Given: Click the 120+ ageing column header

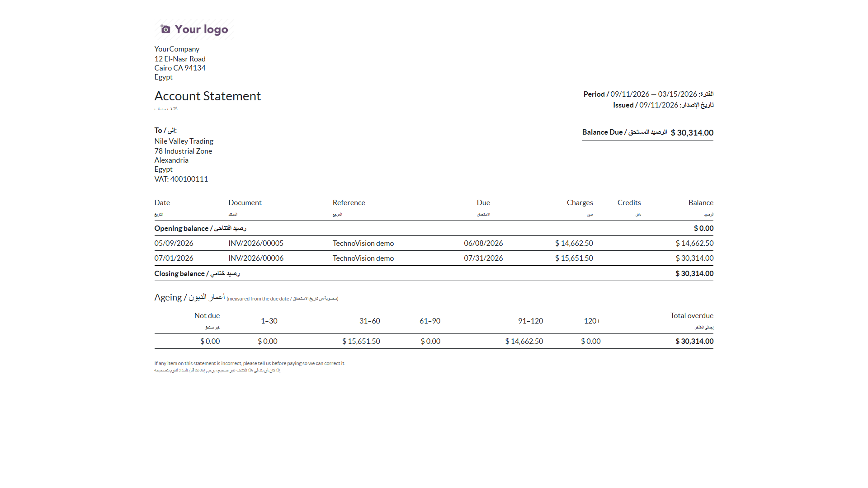Looking at the screenshot, I should [x=592, y=321].
